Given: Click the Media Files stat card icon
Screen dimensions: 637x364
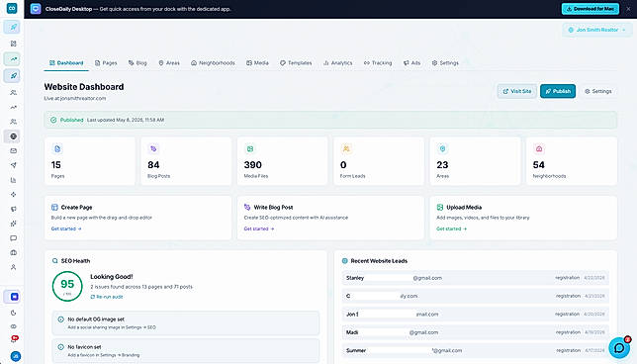Looking at the screenshot, I should tap(250, 149).
